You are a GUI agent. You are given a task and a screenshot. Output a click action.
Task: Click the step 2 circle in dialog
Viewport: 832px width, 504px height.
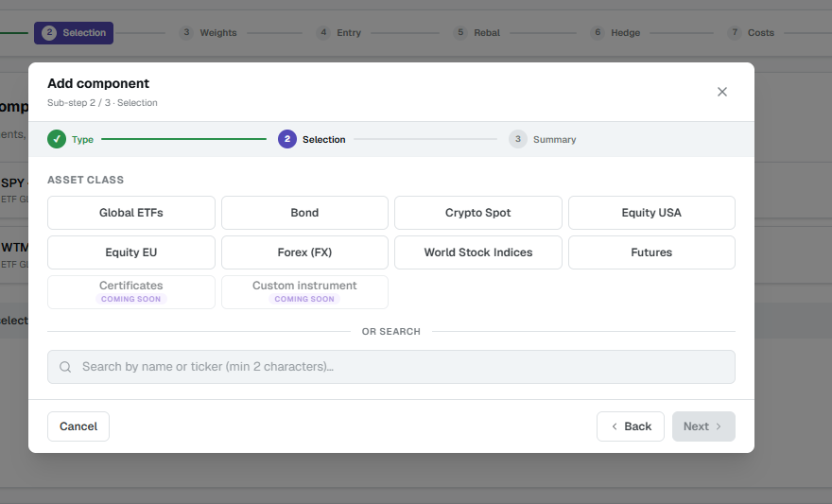pos(287,139)
